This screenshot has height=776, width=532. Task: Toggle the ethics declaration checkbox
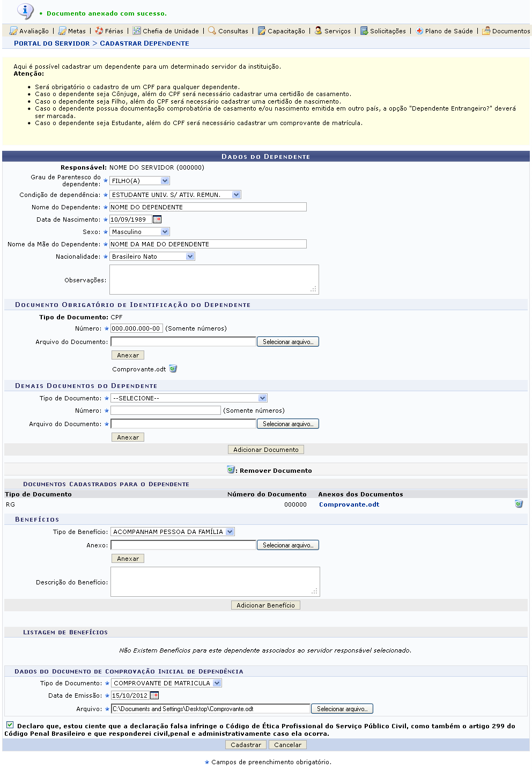[x=10, y=725]
